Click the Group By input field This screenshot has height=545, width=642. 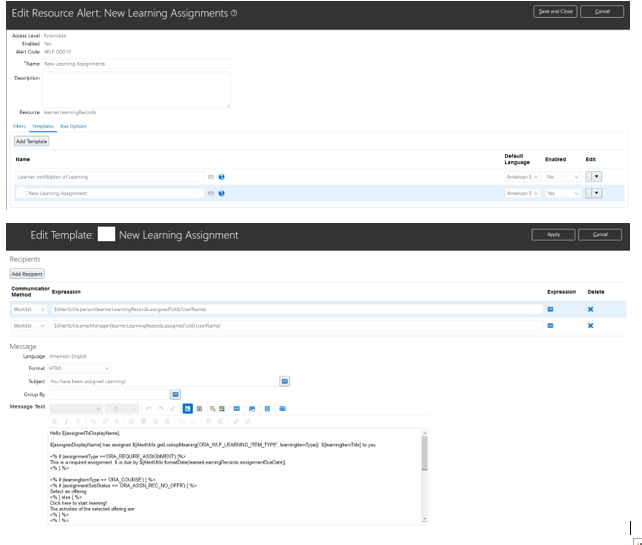pos(109,394)
